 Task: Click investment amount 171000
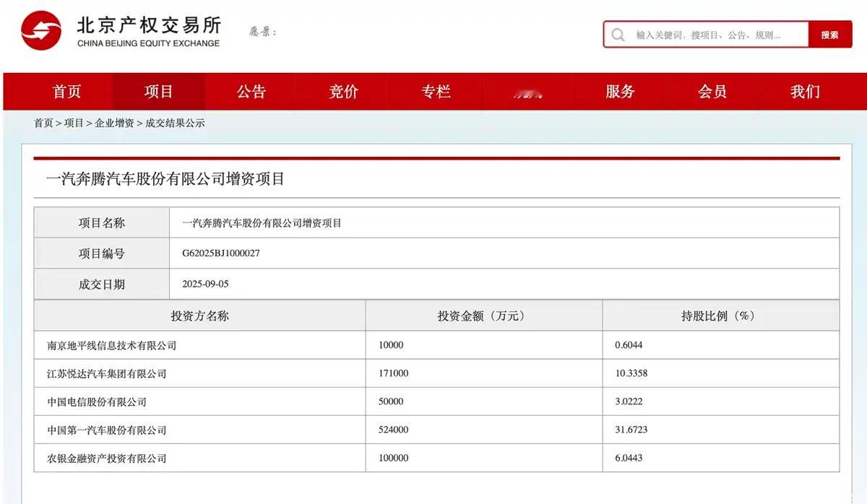click(394, 373)
